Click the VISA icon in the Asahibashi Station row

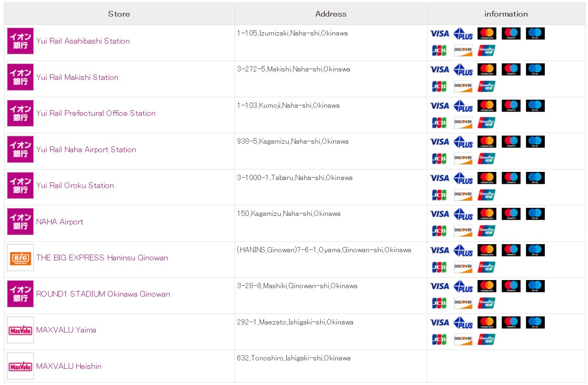pyautogui.click(x=439, y=33)
